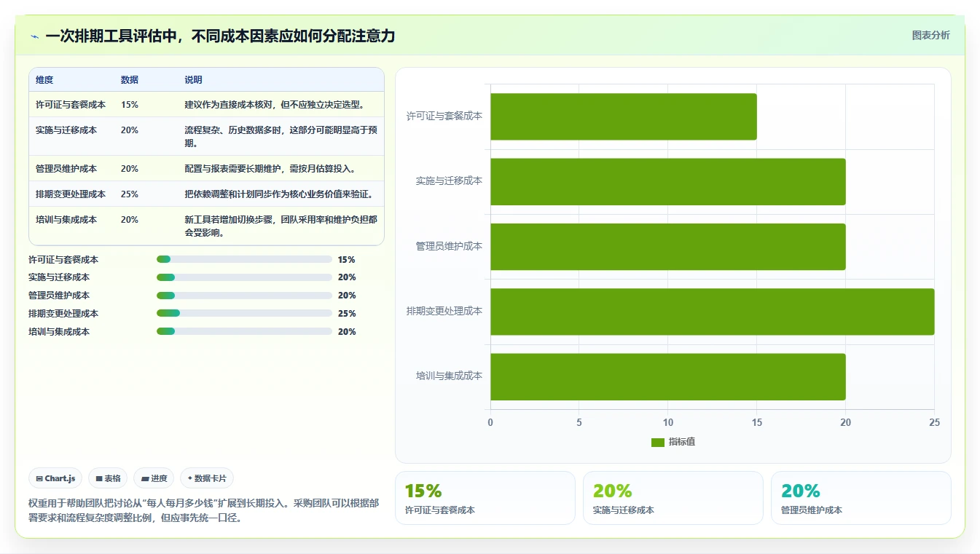Click the 排期变更处理成本 progress bar
Screen dimensions: 980x554
(x=244, y=313)
